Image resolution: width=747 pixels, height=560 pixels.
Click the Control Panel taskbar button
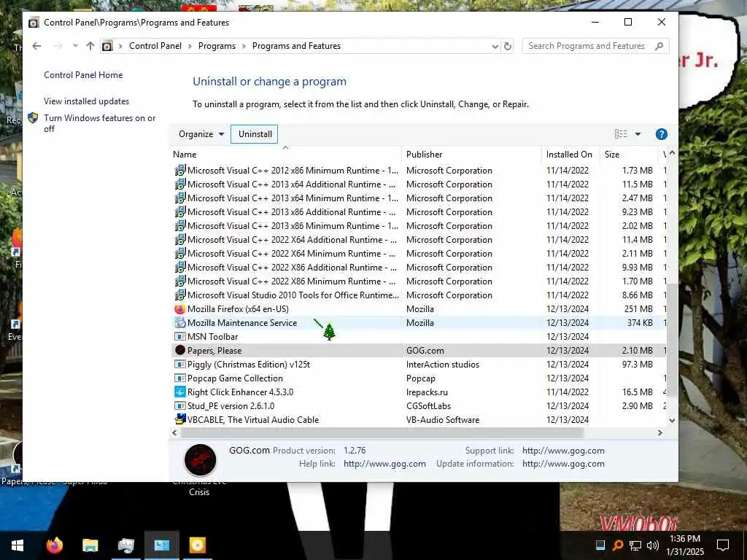[x=161, y=545]
